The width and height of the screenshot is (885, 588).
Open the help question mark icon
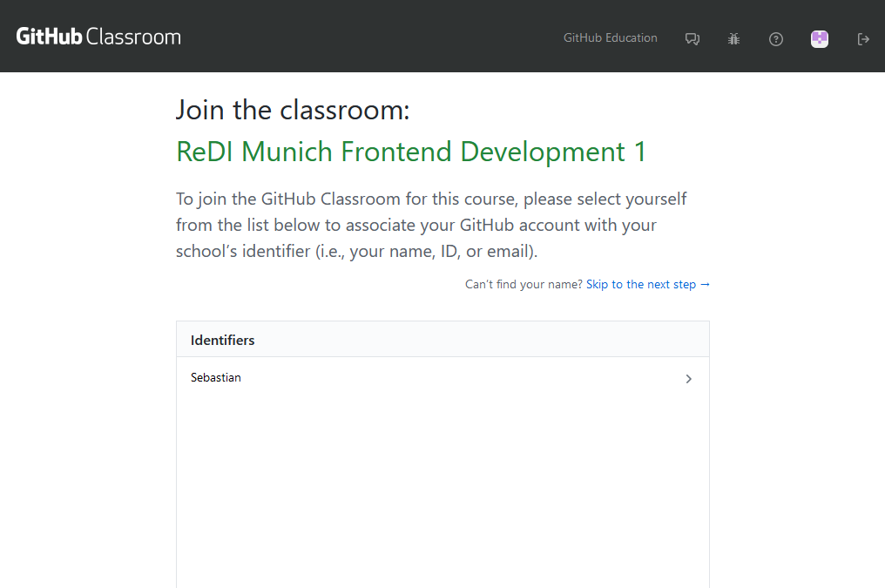click(x=775, y=38)
